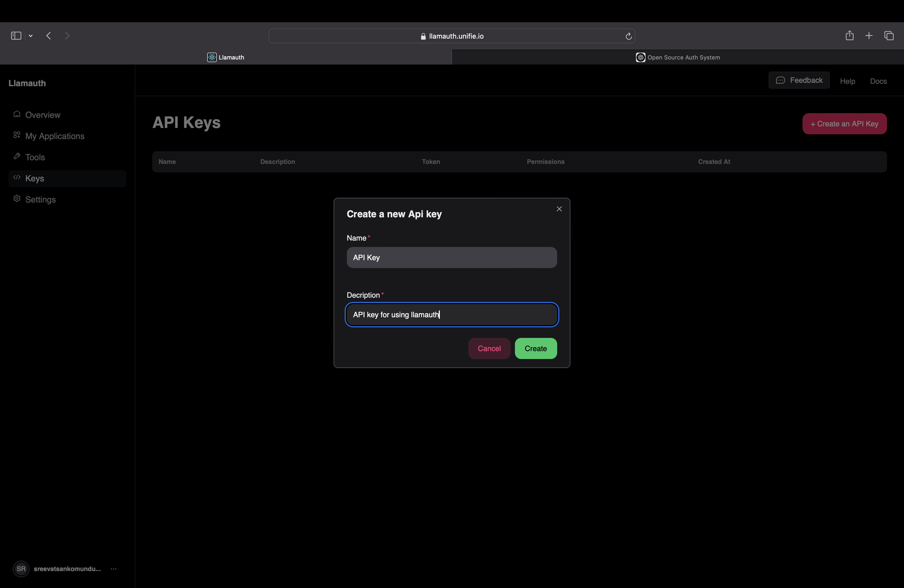Click the Keys code-brackets icon
904x588 pixels.
point(17,177)
